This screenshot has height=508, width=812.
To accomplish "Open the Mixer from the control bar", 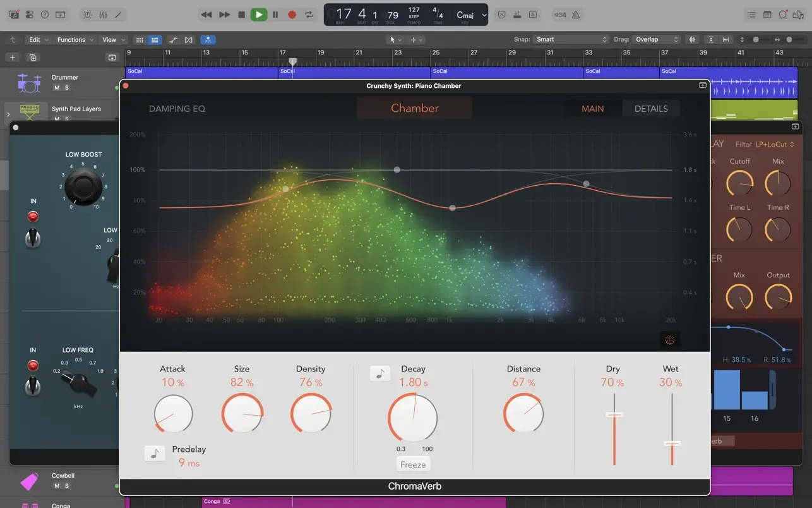I will [x=102, y=15].
